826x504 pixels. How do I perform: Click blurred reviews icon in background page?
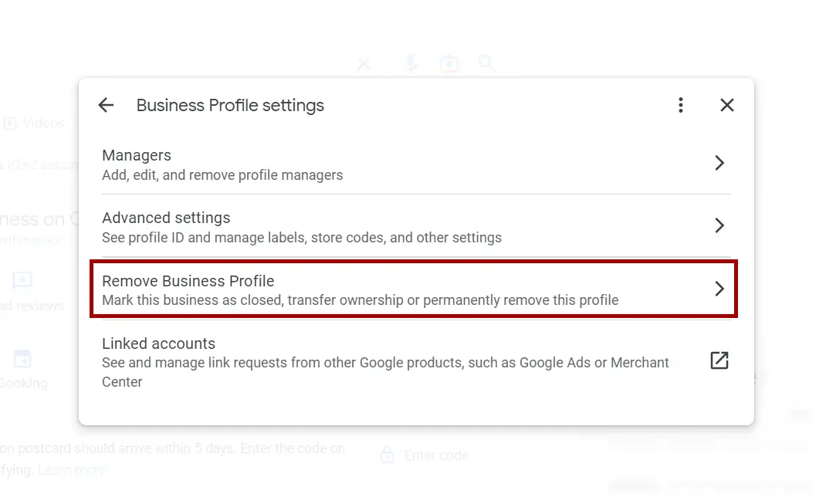pos(22,280)
